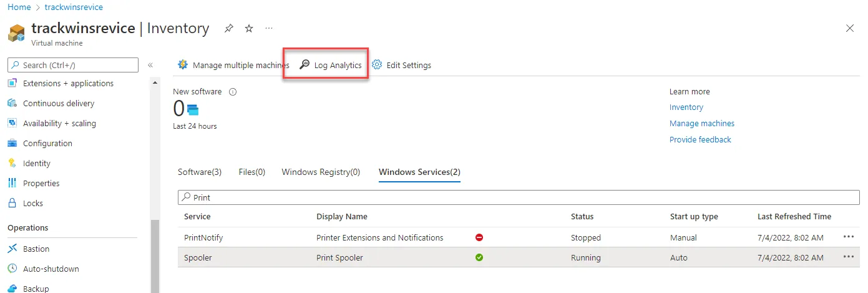Click the green running status icon
This screenshot has width=868, height=293.
479,257
